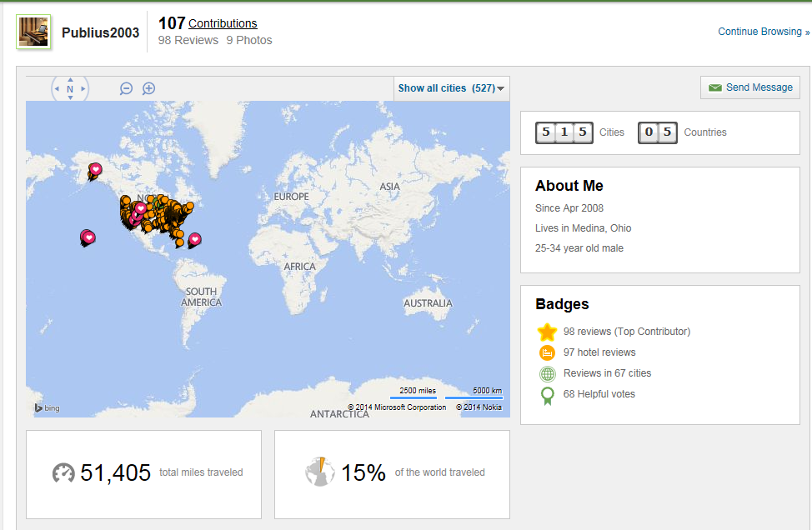Select the pink heart pin in the Caribbean

(195, 239)
